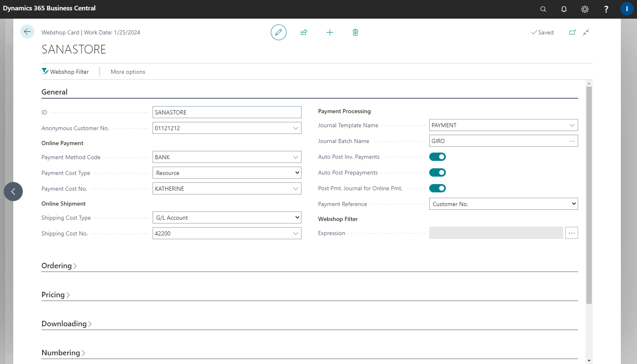Viewport: 637px width, 364px height.
Task: Open More options menu
Action: coord(128,72)
